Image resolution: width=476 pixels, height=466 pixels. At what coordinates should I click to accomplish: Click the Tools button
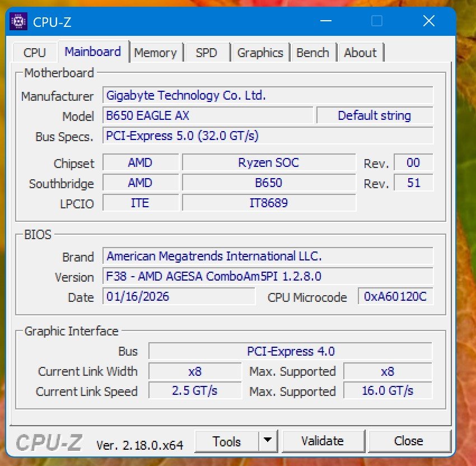click(x=227, y=441)
